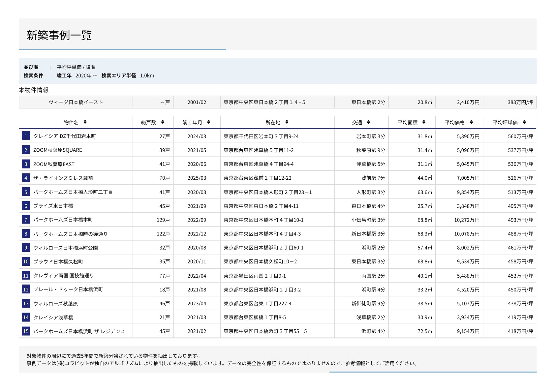
Task: Click the sort arrows beside 竣工年月 header
Action: click(209, 122)
